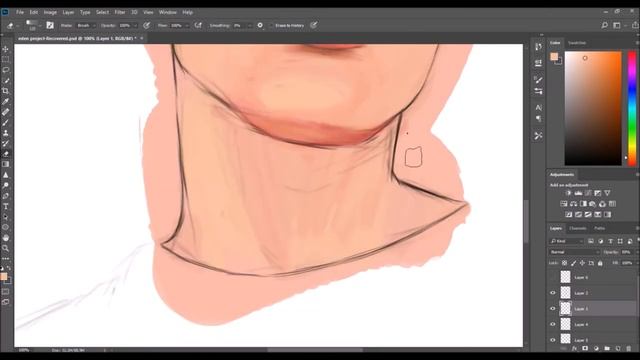This screenshot has height=360, width=640.
Task: Switch to the Paths tab
Action: pos(599,229)
